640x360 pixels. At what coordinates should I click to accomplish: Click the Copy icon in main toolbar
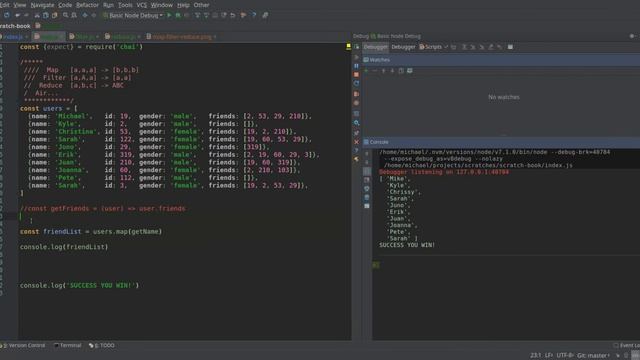pos(46,15)
